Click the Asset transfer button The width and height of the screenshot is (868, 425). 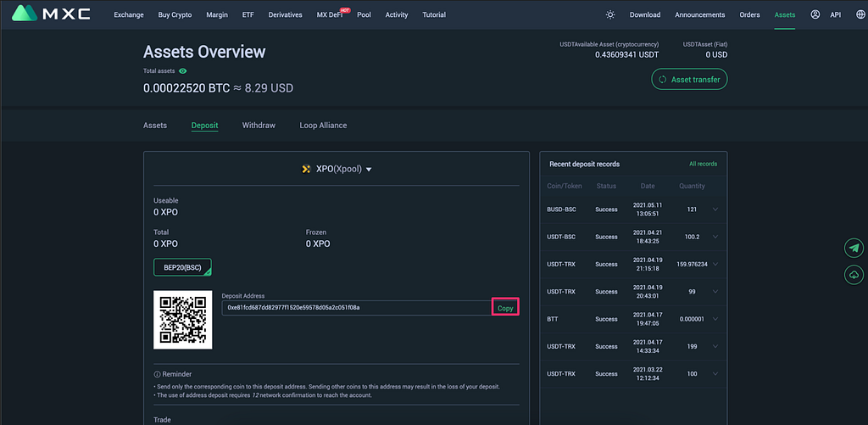click(689, 79)
